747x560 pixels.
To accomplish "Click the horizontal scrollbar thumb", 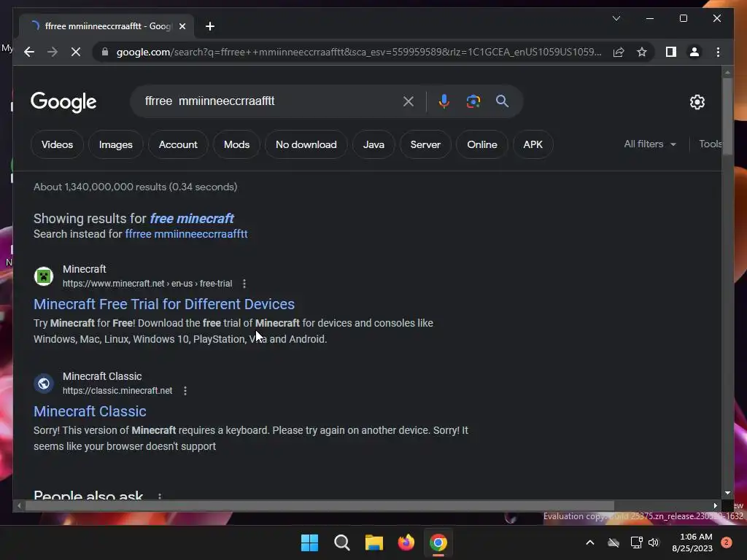I will 320,506.
